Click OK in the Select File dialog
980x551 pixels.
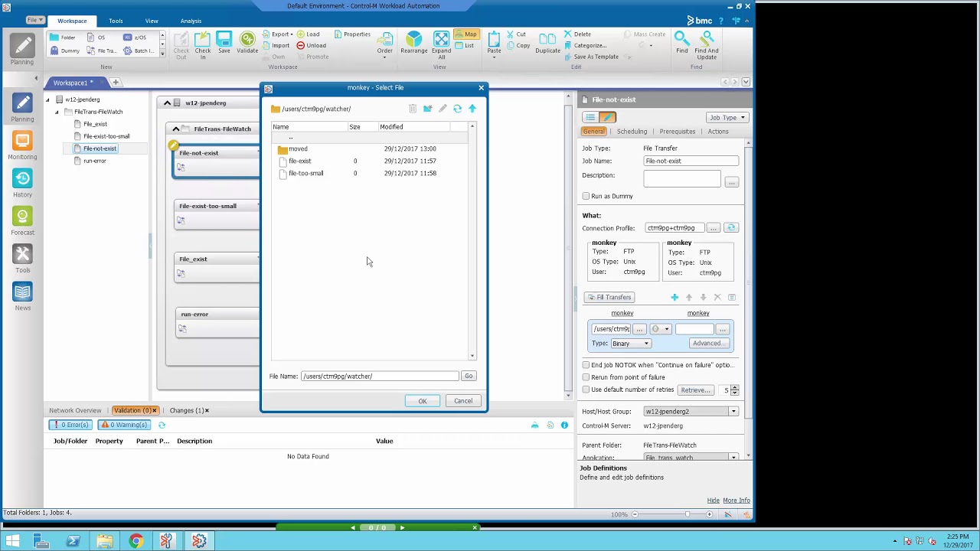[423, 401]
